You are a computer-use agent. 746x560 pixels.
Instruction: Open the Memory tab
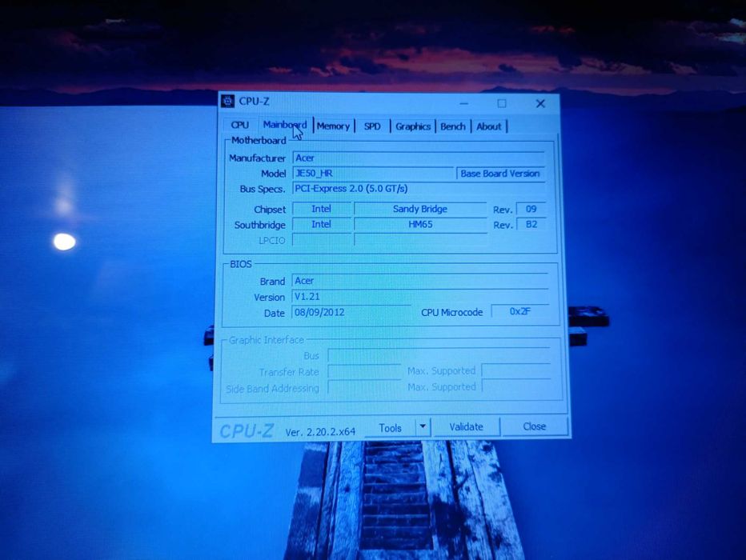[334, 126]
